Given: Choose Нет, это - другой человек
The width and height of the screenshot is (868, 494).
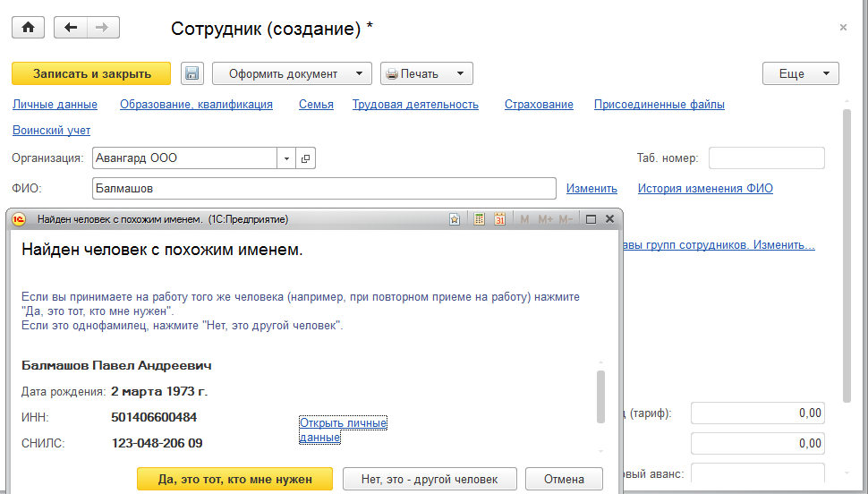Looking at the screenshot, I should tap(430, 479).
